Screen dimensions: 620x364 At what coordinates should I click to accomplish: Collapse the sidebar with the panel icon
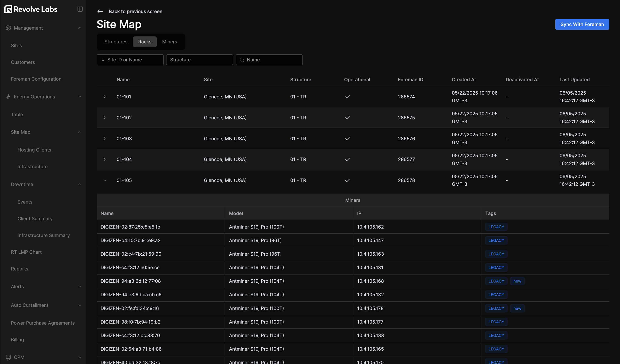click(80, 9)
